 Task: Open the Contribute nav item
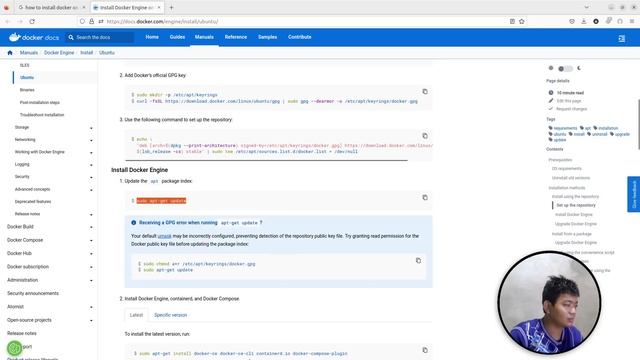click(x=300, y=37)
